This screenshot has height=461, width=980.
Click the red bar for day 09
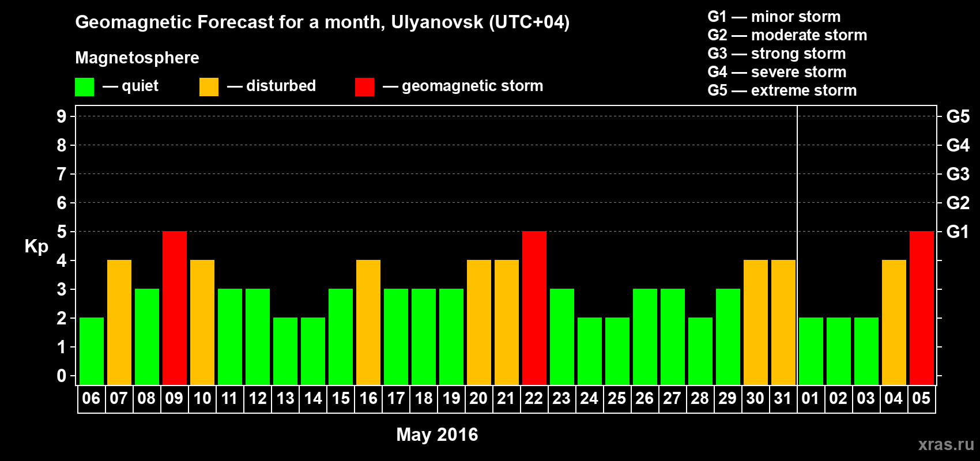pyautogui.click(x=175, y=308)
